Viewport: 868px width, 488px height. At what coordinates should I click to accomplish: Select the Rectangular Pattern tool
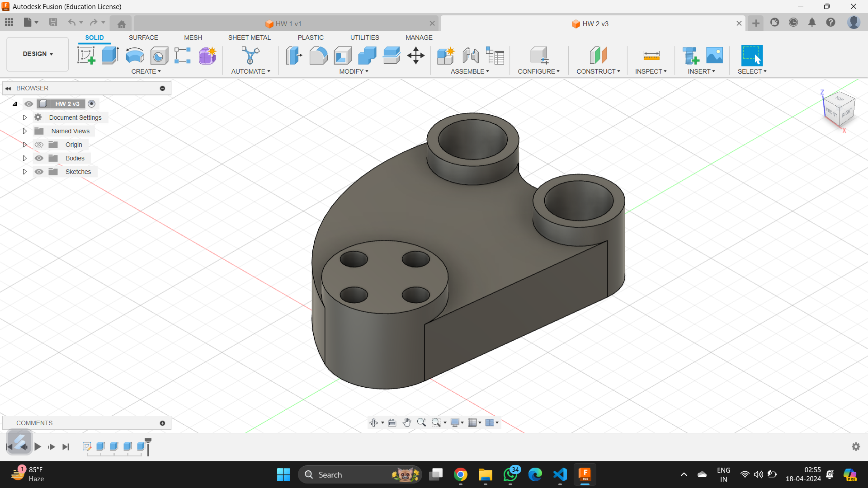coord(183,56)
